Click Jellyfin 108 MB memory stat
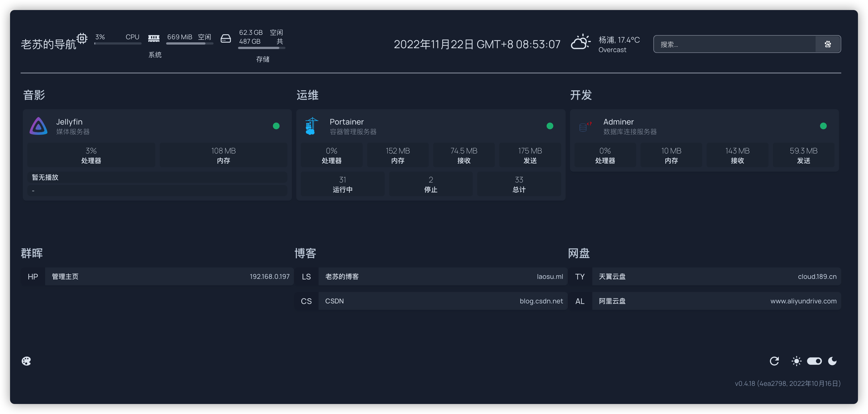 pos(223,155)
